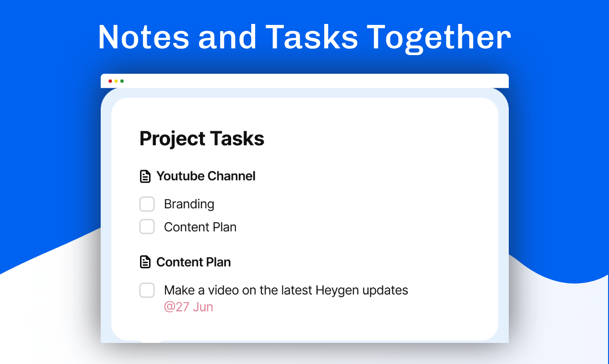Click the yellow traffic-light dot
Viewport: 609px width, 364px height.
117,81
